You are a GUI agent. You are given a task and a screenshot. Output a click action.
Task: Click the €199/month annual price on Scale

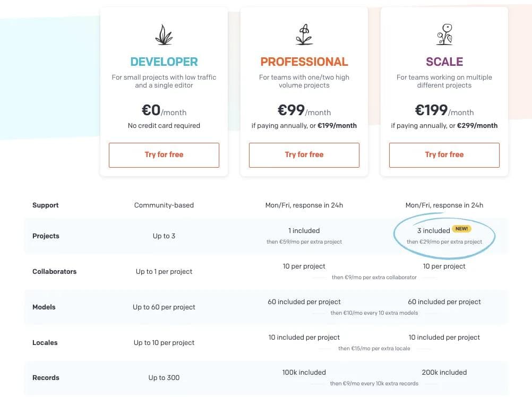tap(444, 111)
